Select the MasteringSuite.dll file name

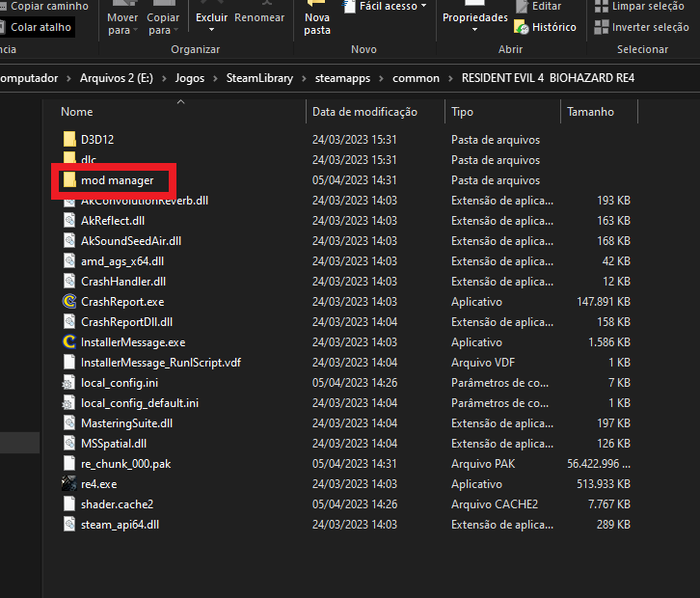[x=126, y=422]
